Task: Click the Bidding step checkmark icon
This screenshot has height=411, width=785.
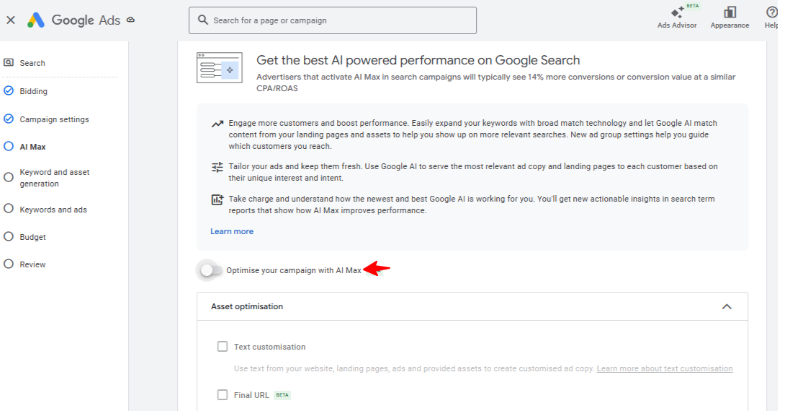Action: pos(9,91)
